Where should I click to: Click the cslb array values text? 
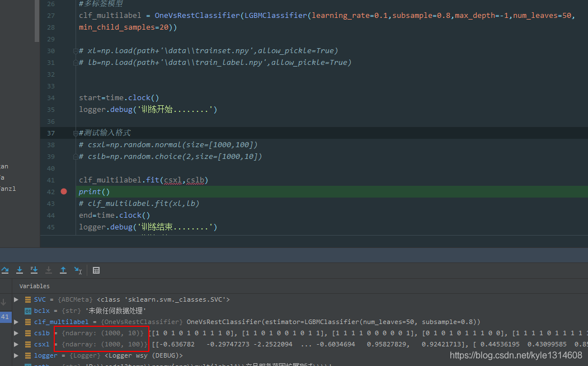click(x=369, y=333)
